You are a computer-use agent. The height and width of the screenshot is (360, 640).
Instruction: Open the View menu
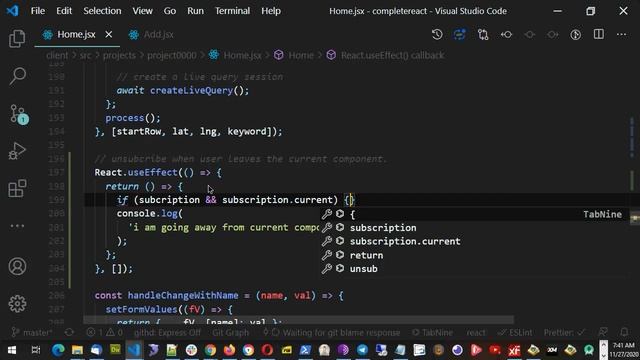click(142, 11)
